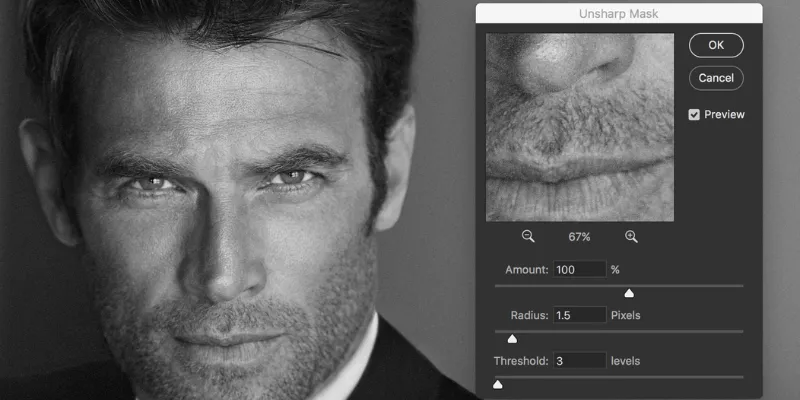Focus the Amount value field
Image resolution: width=800 pixels, height=400 pixels.
[x=579, y=270]
